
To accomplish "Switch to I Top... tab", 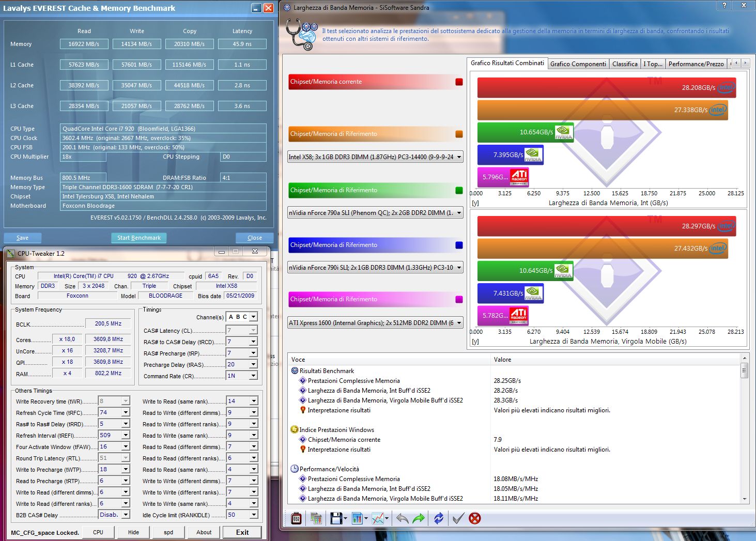I will [x=652, y=64].
